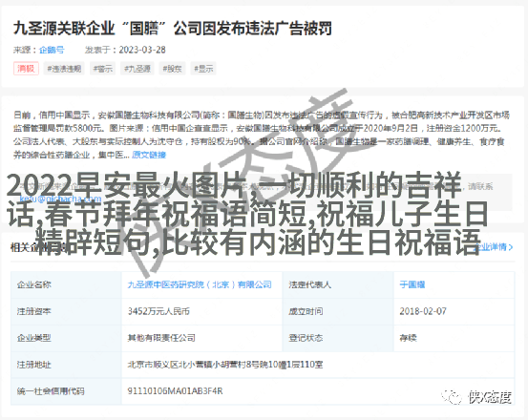Open the #九圣源 tag

[137, 69]
